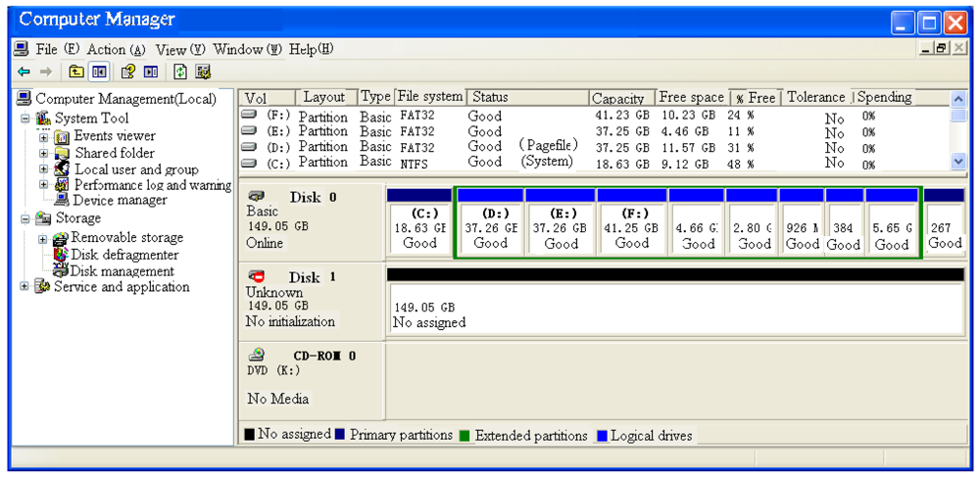Click the File system column header
The height and width of the screenshot is (479, 980).
pyautogui.click(x=429, y=97)
